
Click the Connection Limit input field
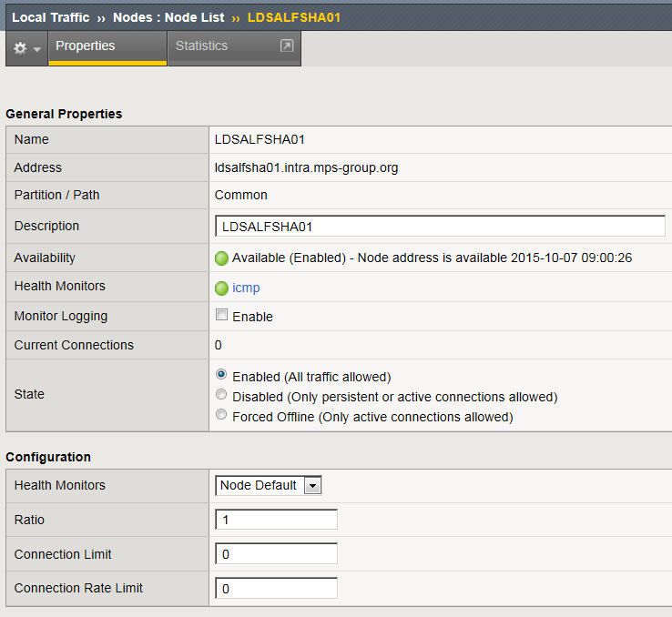pos(276,554)
